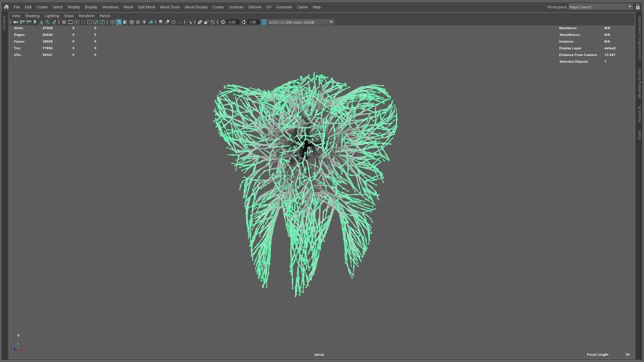
Task: Toggle the Film Gate display
Action: tap(70, 22)
